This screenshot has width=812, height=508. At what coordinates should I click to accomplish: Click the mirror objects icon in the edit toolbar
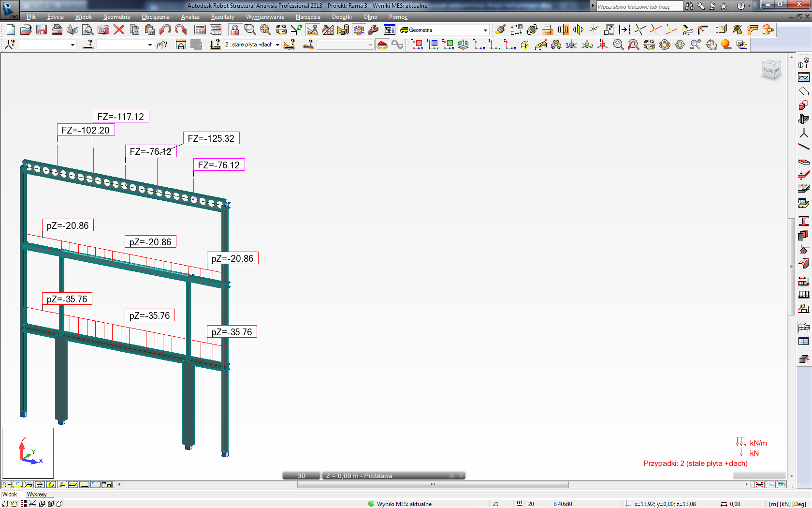pyautogui.click(x=579, y=30)
